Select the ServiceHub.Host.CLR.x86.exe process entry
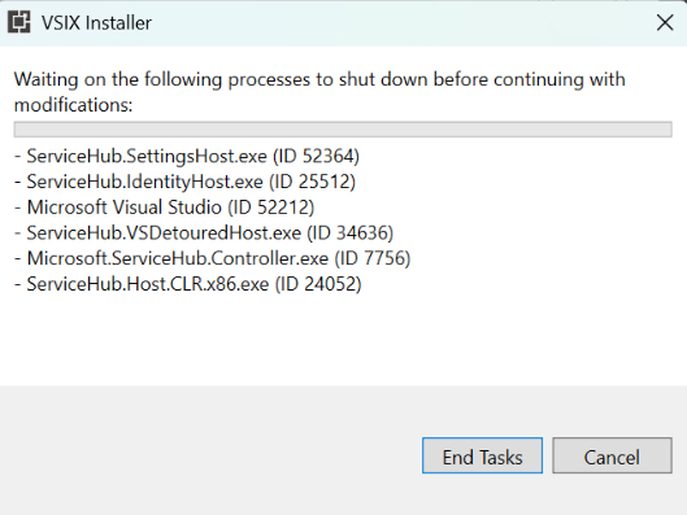Viewport: 687px width, 515px height. 188,284
